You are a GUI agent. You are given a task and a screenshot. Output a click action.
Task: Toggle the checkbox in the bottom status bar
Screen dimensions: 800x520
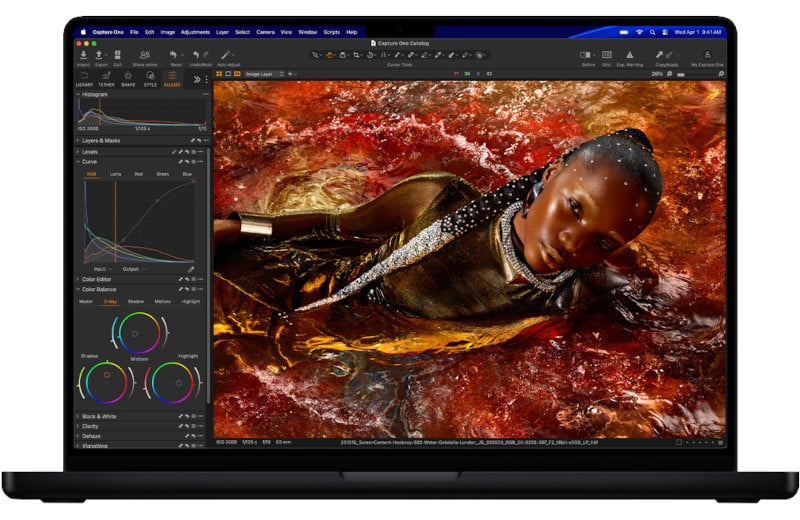click(x=679, y=442)
